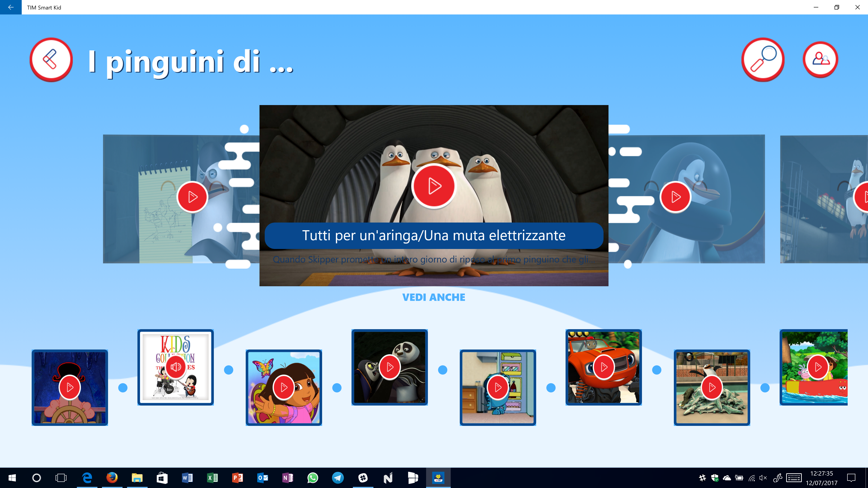Launch Firefox from taskbar
Image resolution: width=868 pixels, height=488 pixels.
click(112, 478)
